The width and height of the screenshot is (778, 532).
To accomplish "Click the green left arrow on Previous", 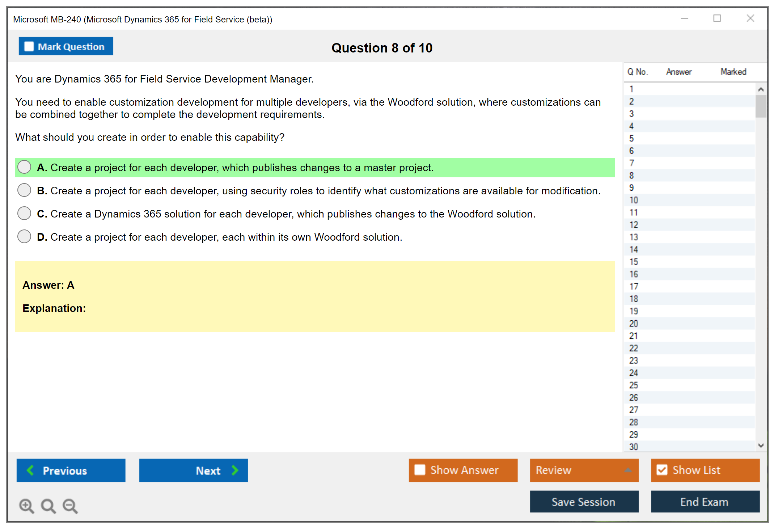I will tap(30, 470).
